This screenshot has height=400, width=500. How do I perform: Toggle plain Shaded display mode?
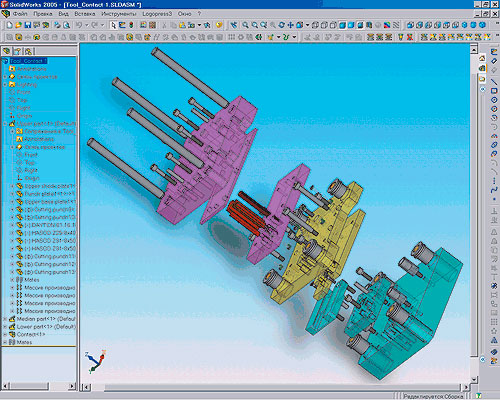tap(351, 25)
